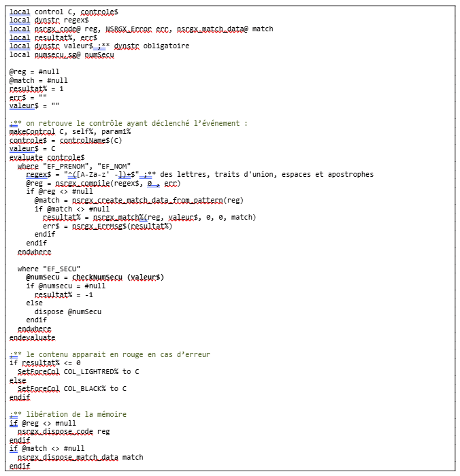Click nsrgx_create_match_data_from_pattern call

pyautogui.click(x=158, y=200)
